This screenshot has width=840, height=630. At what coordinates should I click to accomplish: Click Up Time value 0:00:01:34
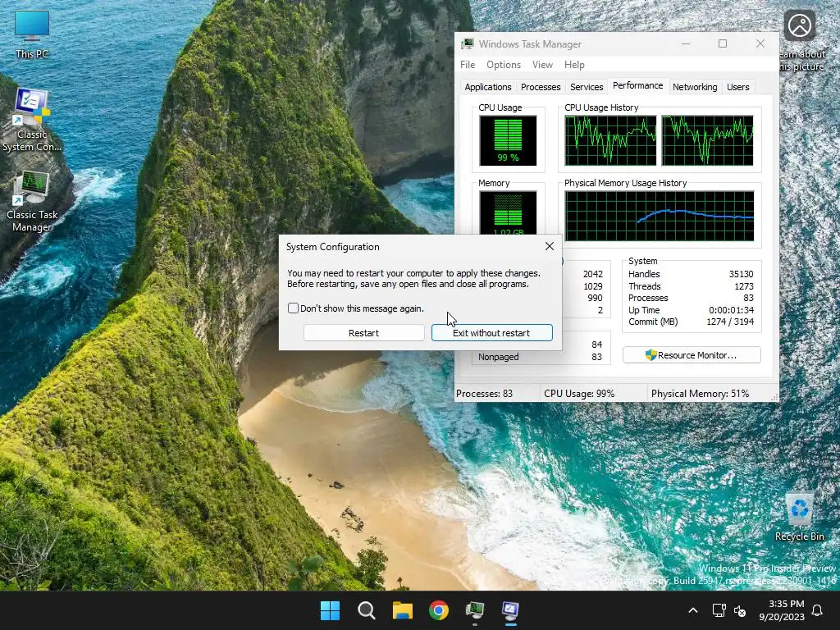pos(731,309)
